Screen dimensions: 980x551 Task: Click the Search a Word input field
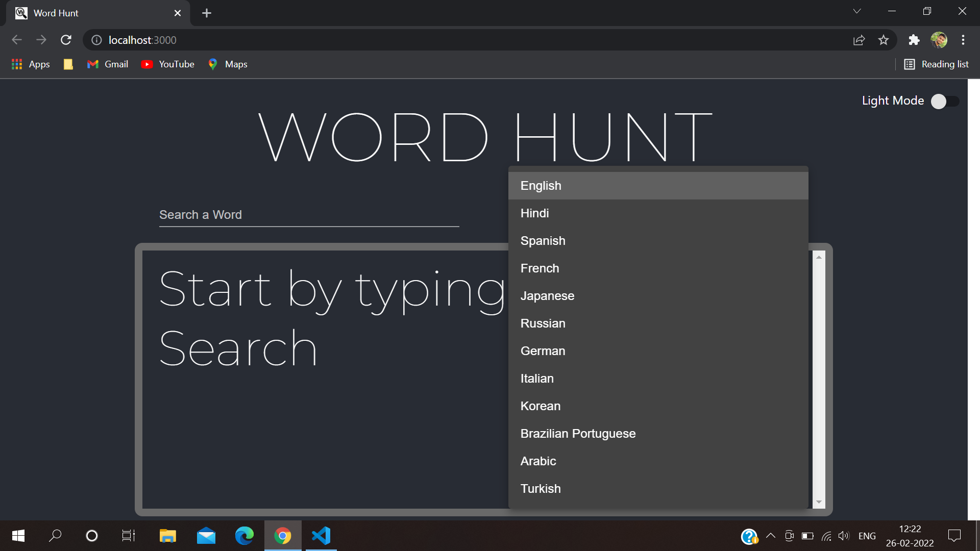coord(308,214)
